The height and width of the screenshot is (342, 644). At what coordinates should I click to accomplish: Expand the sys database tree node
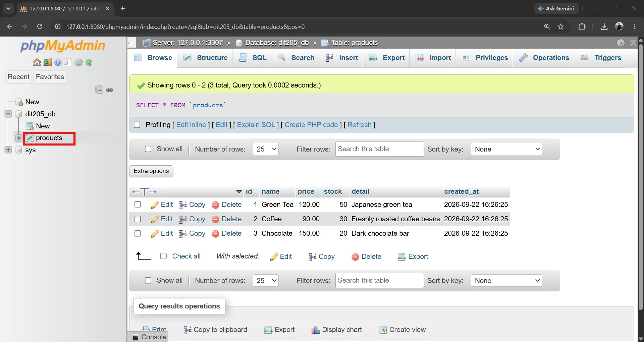[x=8, y=150]
